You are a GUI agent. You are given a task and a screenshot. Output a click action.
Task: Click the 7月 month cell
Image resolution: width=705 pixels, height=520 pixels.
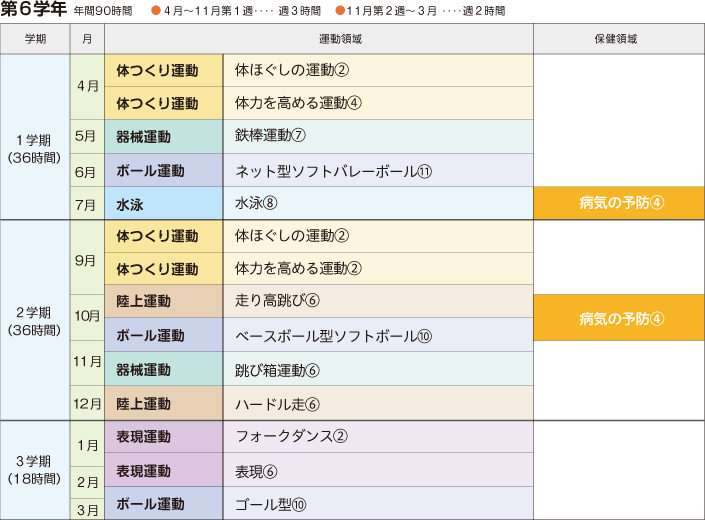point(87,204)
